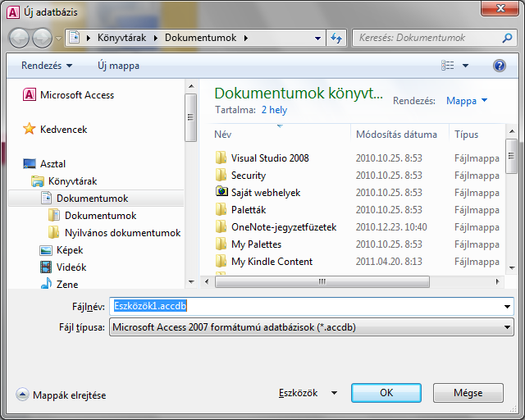Click the Saját webhelyek globe folder icon
Image resolution: width=525 pixels, height=420 pixels.
pyautogui.click(x=221, y=192)
